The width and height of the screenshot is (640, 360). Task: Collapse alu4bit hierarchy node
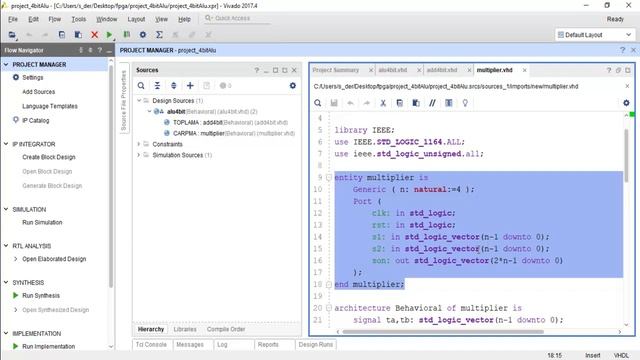(149, 111)
